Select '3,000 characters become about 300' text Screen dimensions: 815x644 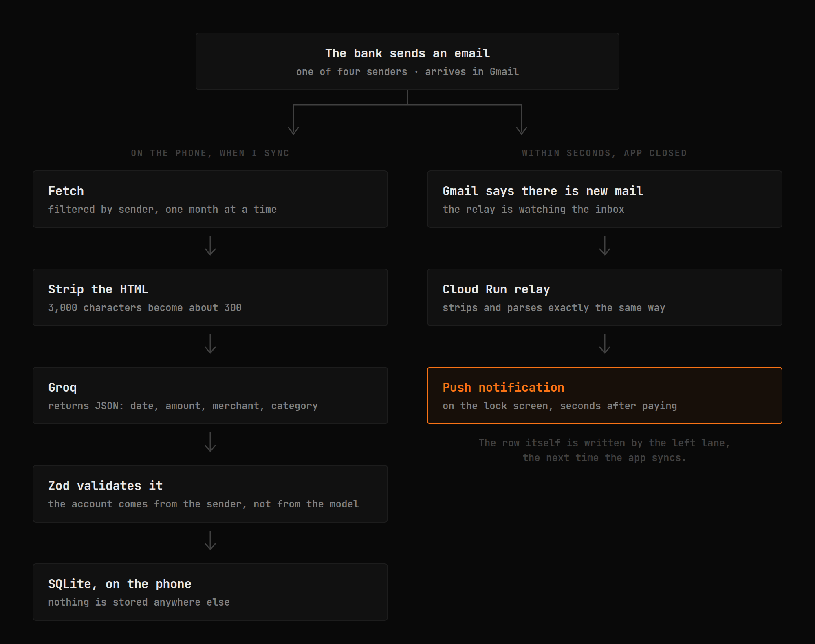(x=145, y=308)
